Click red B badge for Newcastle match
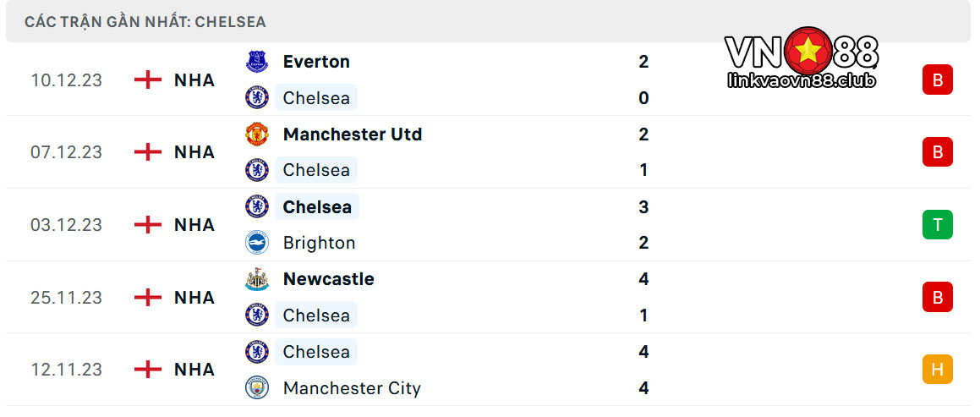 point(938,297)
